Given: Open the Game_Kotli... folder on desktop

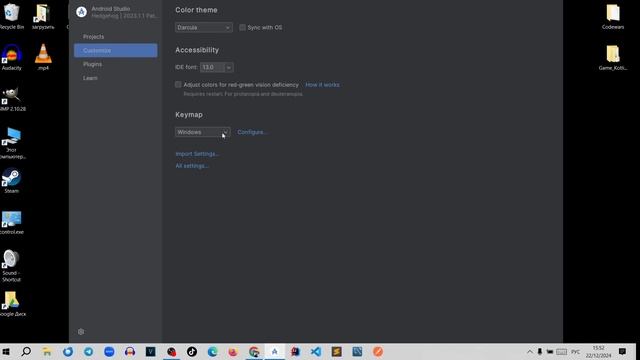Looking at the screenshot, I should 613,58.
